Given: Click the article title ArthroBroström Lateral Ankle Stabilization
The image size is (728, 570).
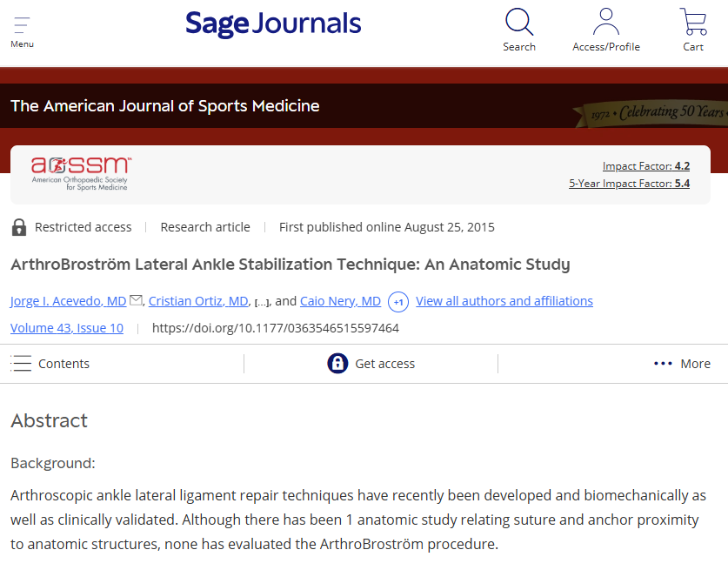Looking at the screenshot, I should click(291, 265).
